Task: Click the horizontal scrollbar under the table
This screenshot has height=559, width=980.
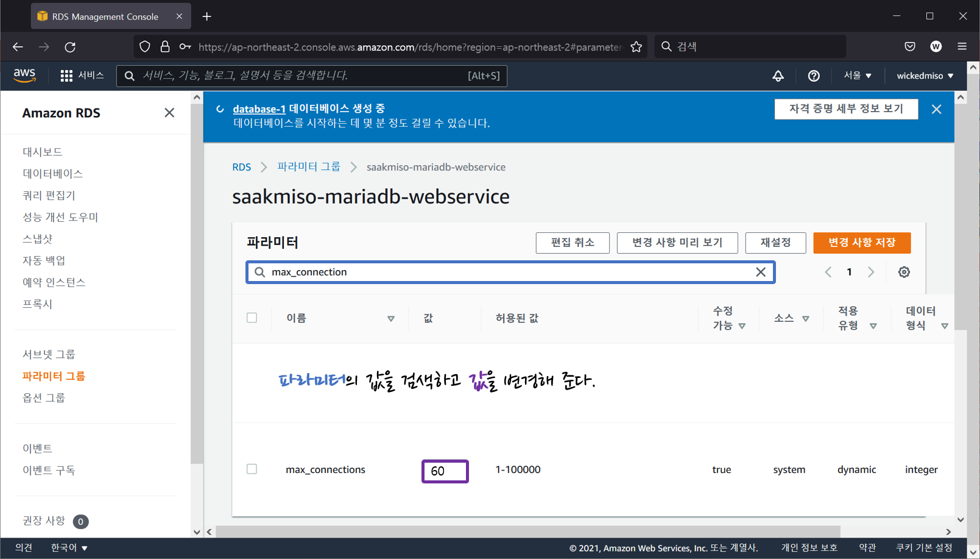Action: [527, 532]
